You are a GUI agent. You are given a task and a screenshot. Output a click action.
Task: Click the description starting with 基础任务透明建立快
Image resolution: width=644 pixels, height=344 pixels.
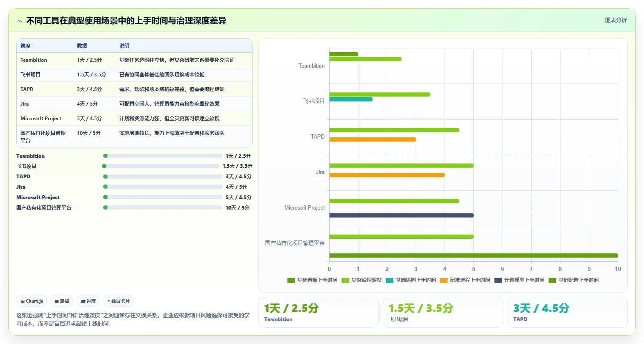[x=177, y=60]
